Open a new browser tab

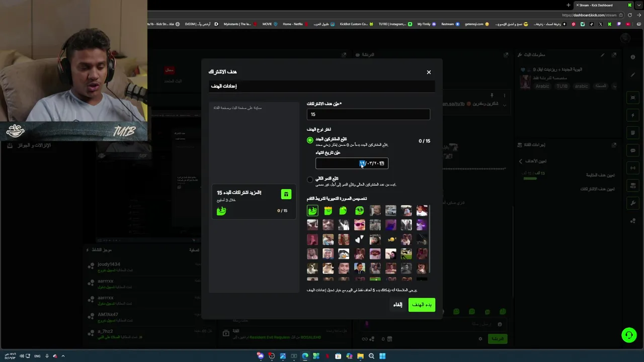[568, 5]
